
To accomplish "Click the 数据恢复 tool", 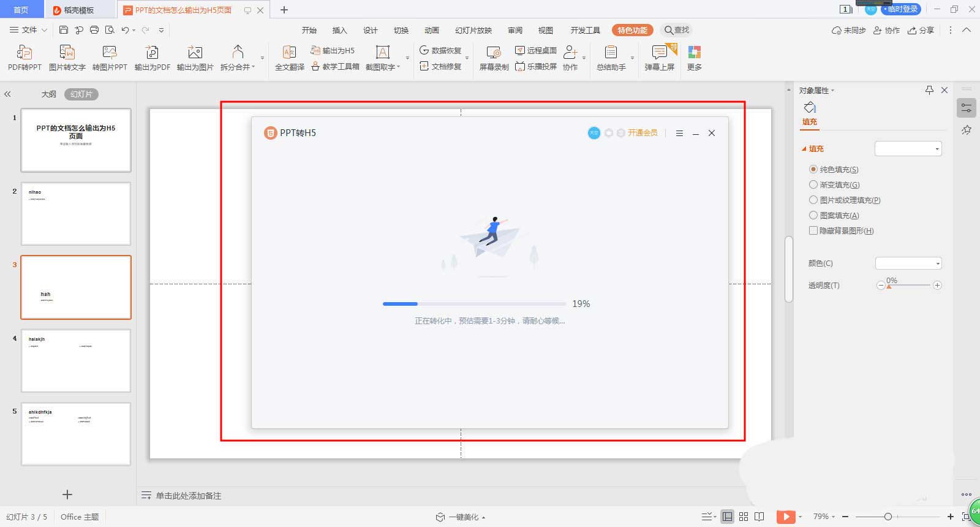I will point(440,50).
